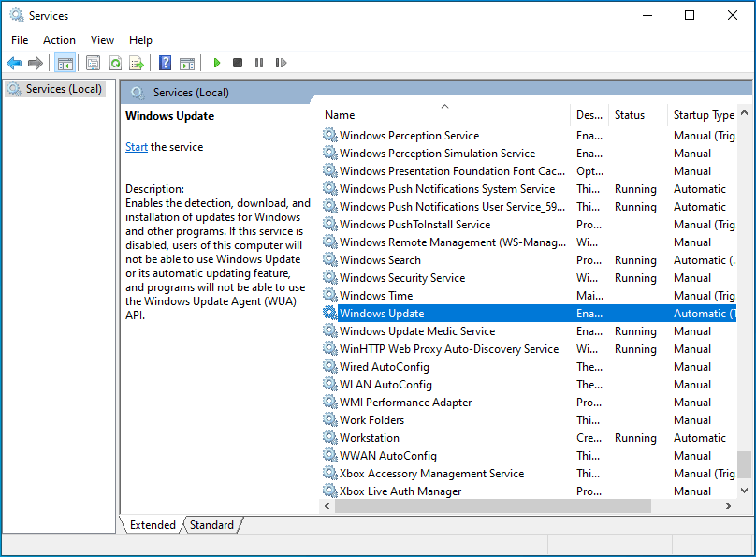Click Show/Hide Console Tree toolbar icon

[65, 63]
